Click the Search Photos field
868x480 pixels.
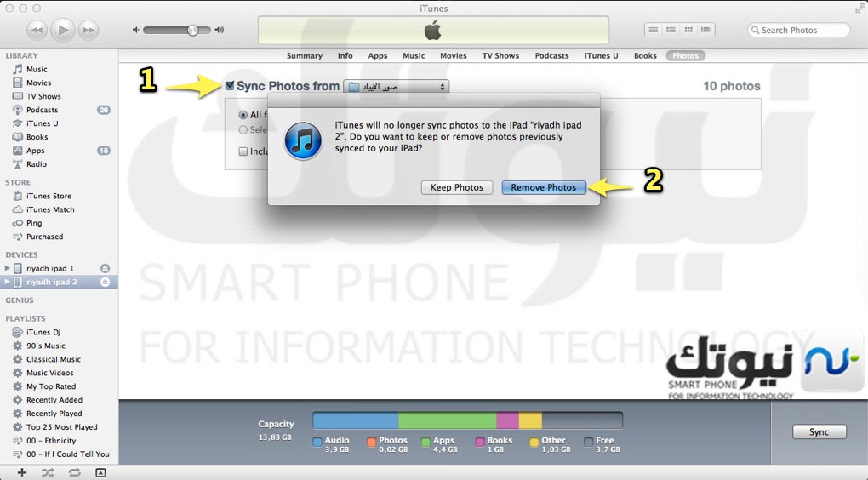[x=798, y=30]
